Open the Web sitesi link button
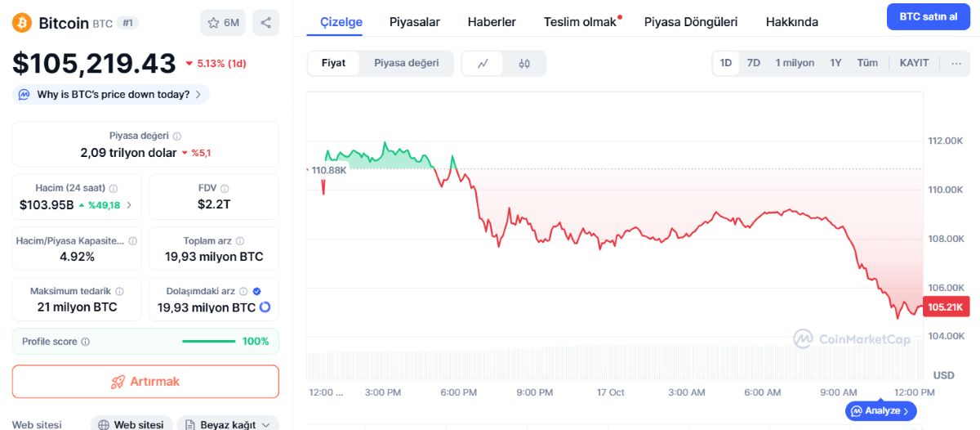Screen dimensions: 980x430 pos(131,424)
